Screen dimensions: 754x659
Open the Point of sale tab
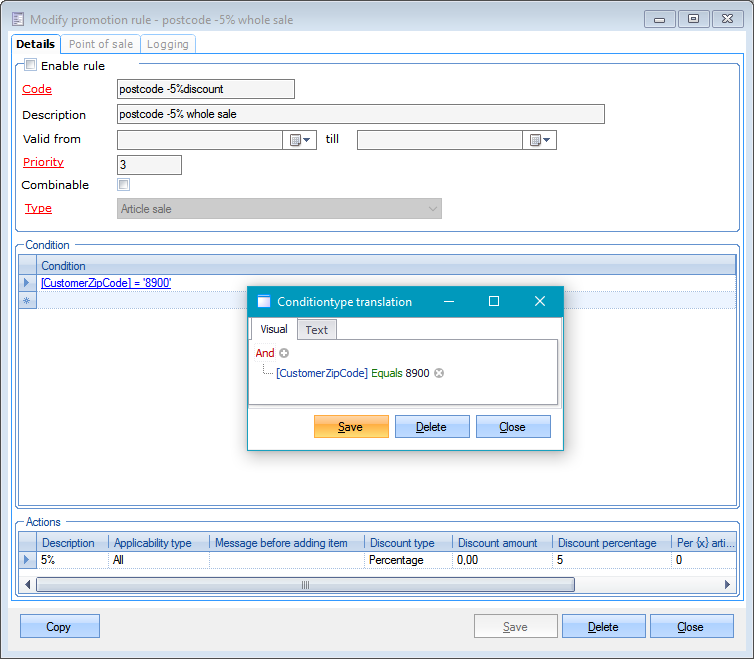point(100,44)
